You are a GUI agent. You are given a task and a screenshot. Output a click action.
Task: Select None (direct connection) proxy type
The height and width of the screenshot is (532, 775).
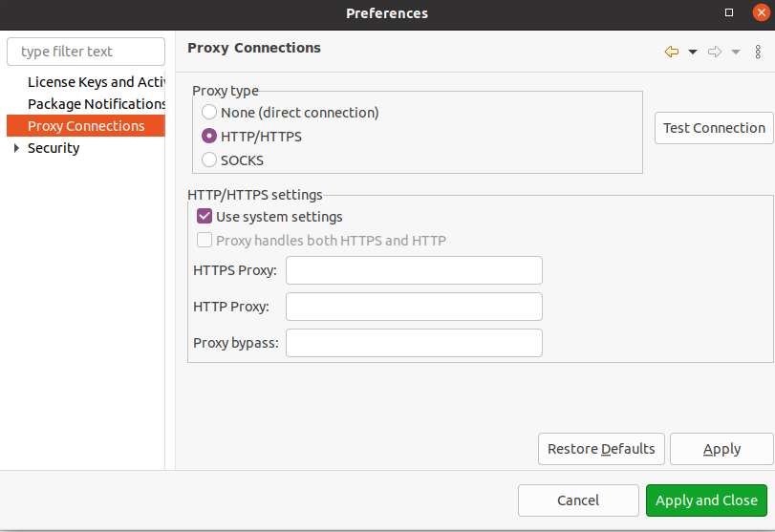pyautogui.click(x=209, y=113)
